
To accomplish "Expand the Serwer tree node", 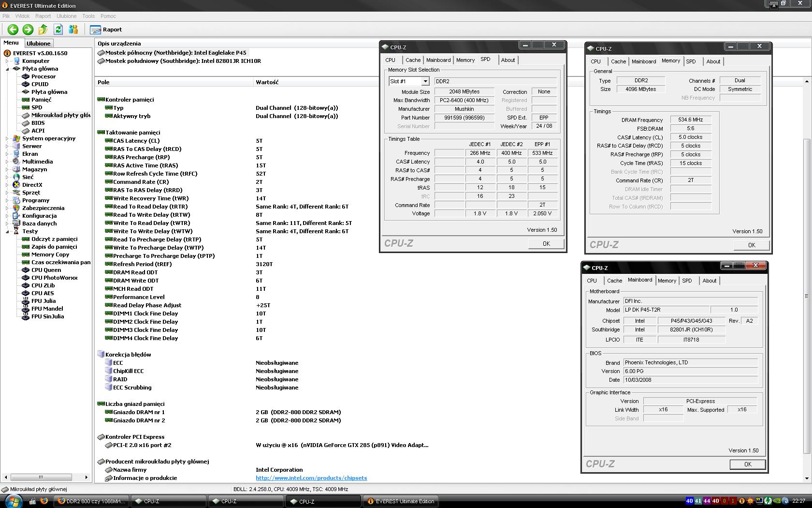I will coord(7,146).
